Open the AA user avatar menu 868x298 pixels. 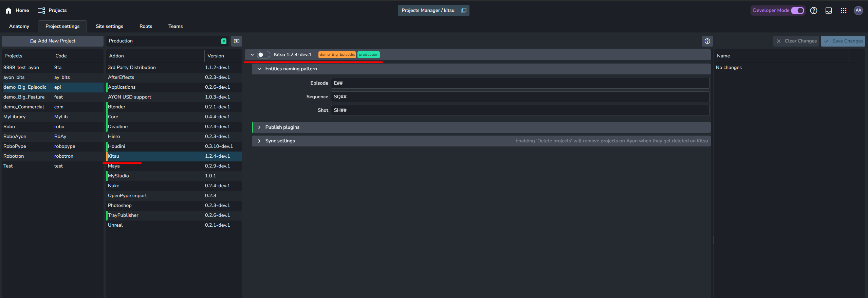click(x=858, y=11)
